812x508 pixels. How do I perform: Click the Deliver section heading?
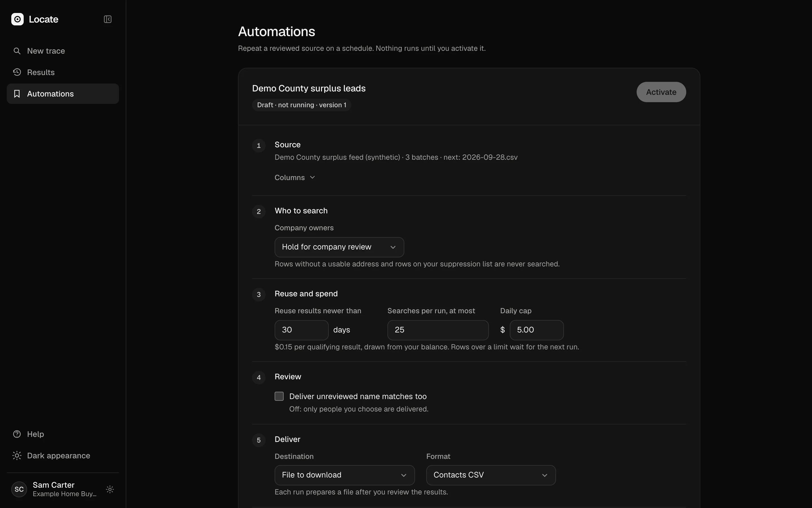(287, 439)
